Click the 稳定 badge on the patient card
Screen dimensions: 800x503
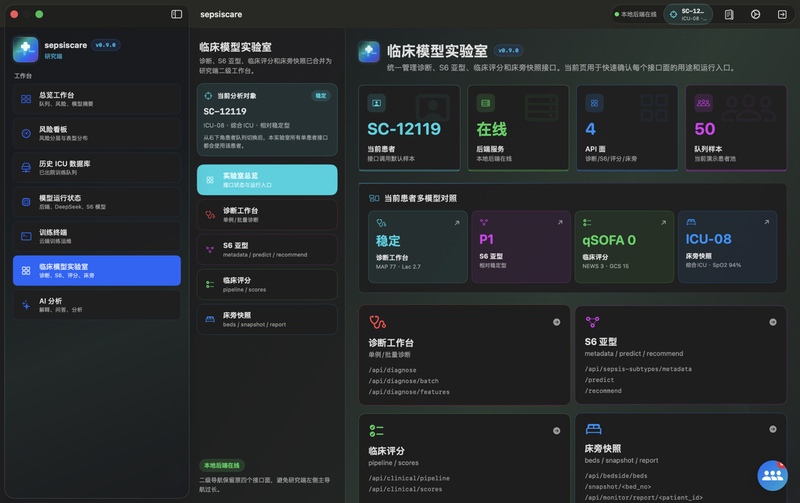pyautogui.click(x=321, y=96)
